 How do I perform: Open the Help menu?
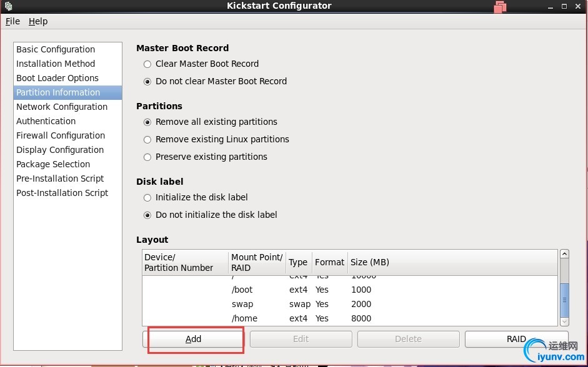click(x=38, y=21)
